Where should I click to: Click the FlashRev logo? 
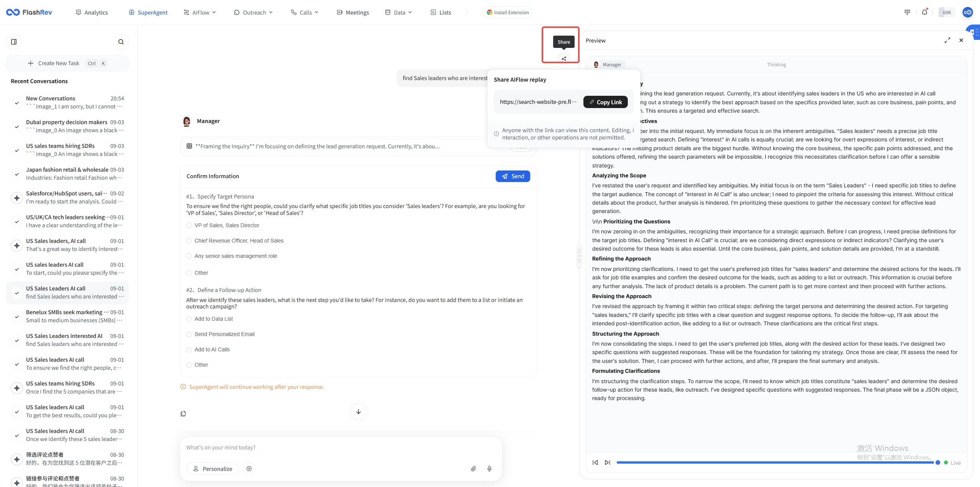tap(29, 12)
